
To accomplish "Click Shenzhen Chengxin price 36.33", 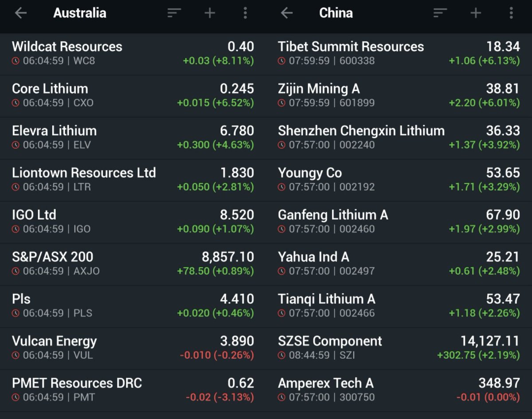I will (503, 131).
